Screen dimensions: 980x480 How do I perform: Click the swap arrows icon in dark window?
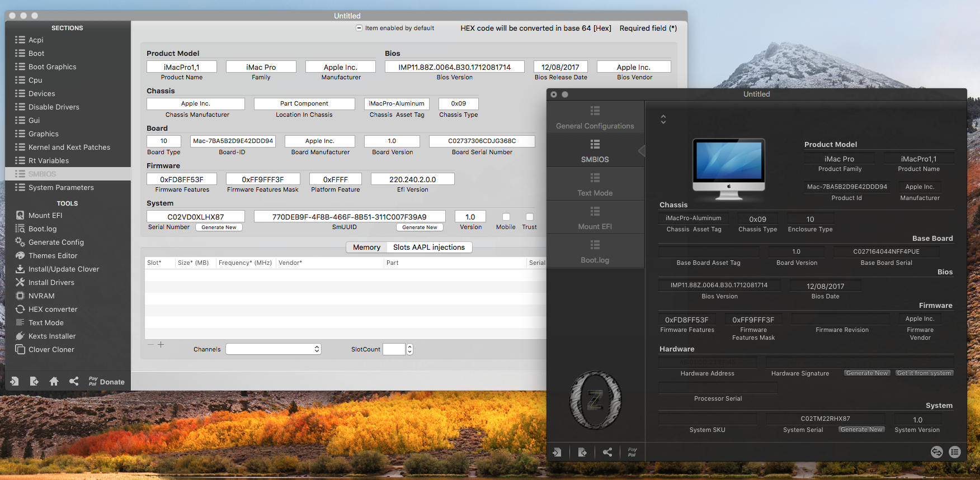pos(936,452)
